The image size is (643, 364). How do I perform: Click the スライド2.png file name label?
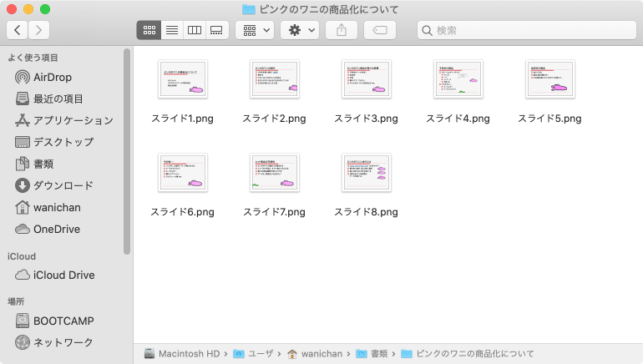pos(275,119)
